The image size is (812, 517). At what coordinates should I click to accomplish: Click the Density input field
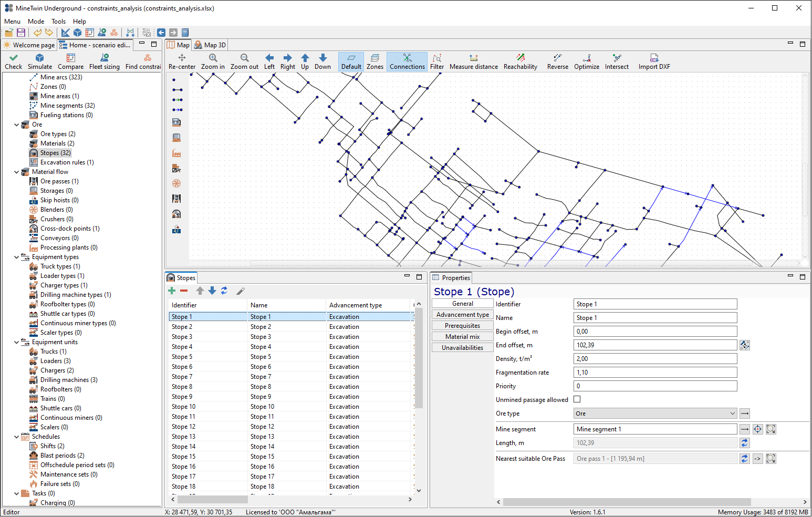pos(655,359)
